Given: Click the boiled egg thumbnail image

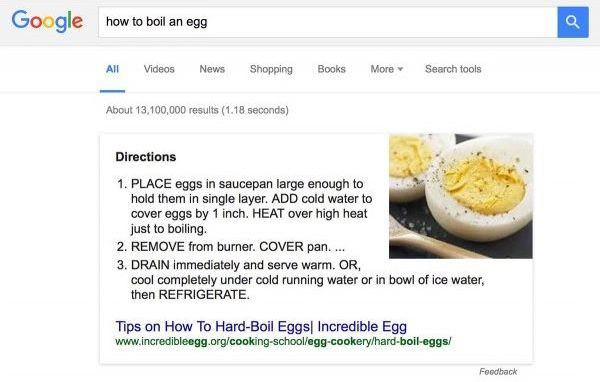Looking at the screenshot, I should click(461, 196).
